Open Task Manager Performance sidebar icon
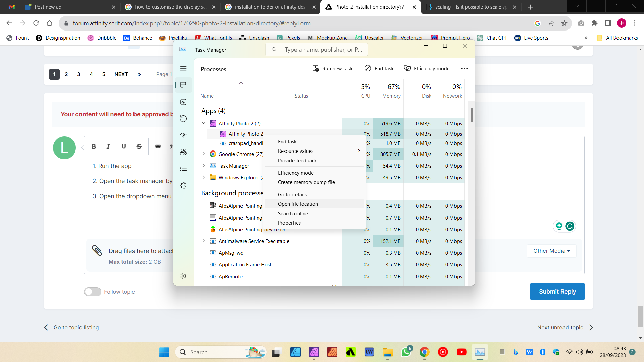Viewport: 644px width, 362px height. [x=183, y=102]
